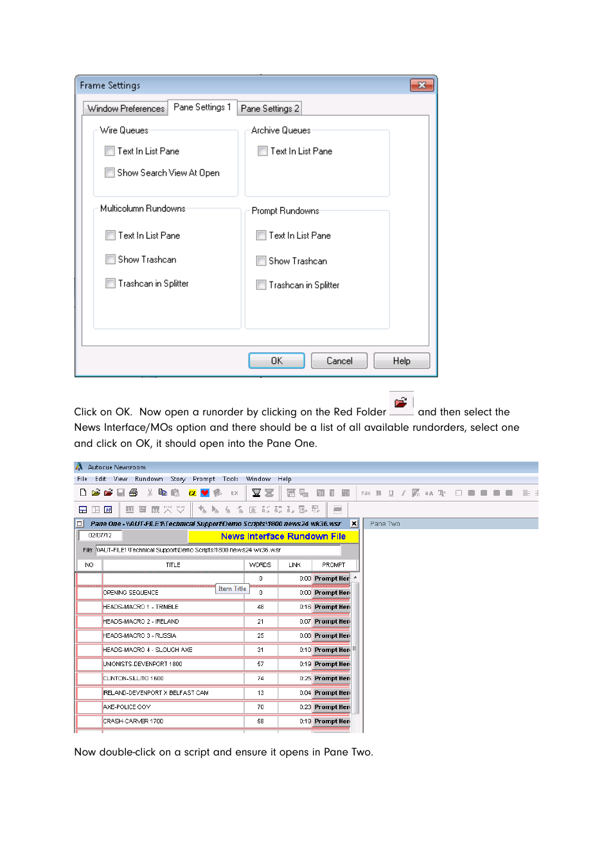This screenshot has height=868, width=613.
Task: Click the Copy icon in toolbar
Action: [163, 493]
